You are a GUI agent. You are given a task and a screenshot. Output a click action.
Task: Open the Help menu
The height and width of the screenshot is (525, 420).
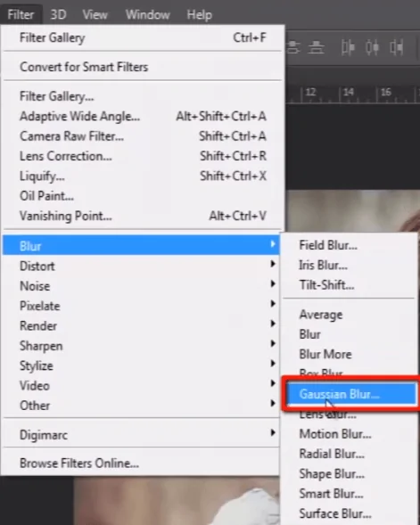pos(199,15)
